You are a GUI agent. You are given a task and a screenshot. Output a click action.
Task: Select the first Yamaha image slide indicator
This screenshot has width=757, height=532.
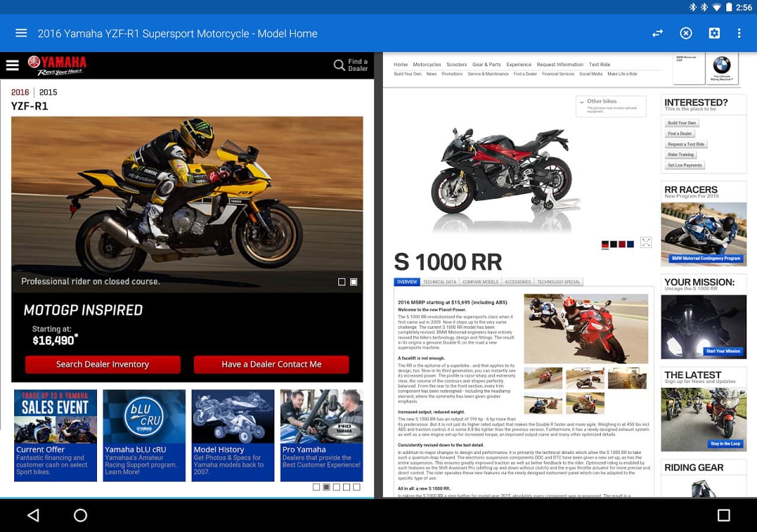tap(342, 282)
